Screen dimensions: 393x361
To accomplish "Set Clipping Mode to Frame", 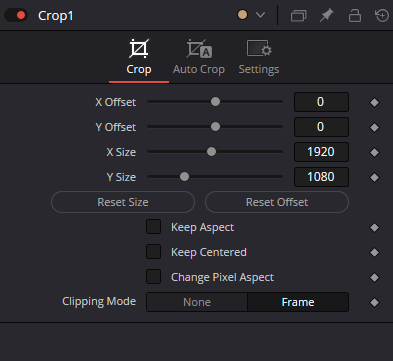I will pyautogui.click(x=298, y=302).
